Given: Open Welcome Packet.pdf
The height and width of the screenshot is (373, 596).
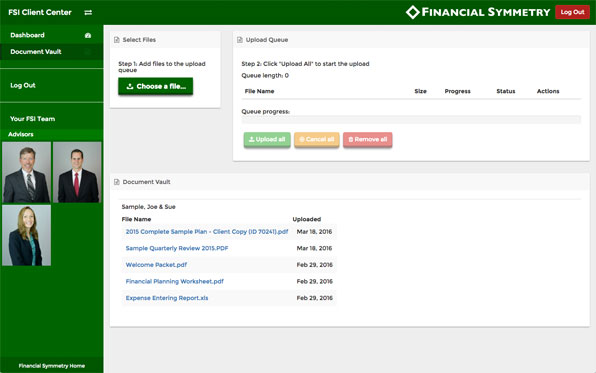Looking at the screenshot, I should point(156,265).
